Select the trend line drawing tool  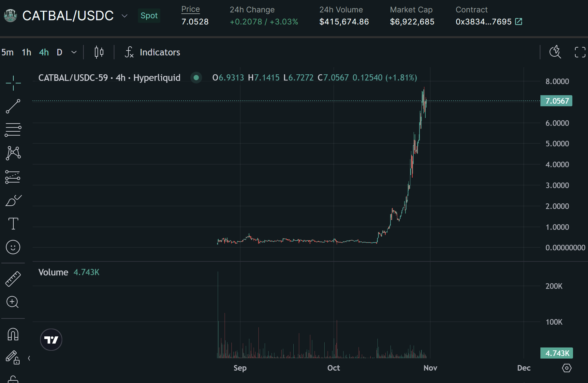(x=13, y=107)
